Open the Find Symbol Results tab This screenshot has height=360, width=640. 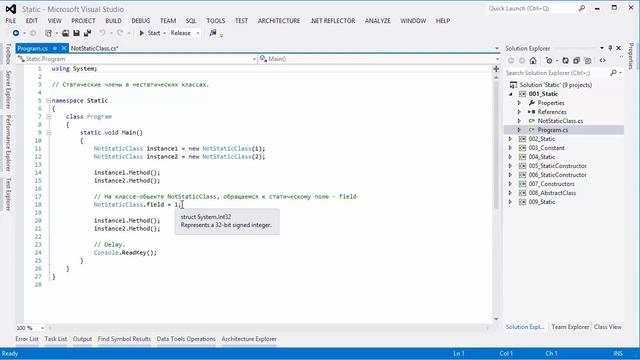coord(124,339)
